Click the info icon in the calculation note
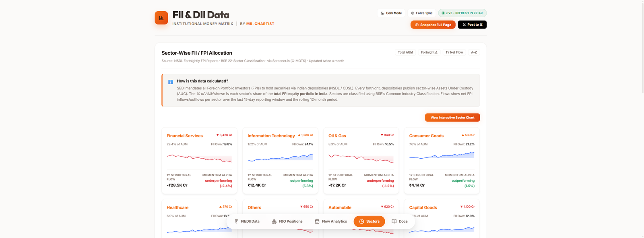644x238 pixels. pos(170,82)
